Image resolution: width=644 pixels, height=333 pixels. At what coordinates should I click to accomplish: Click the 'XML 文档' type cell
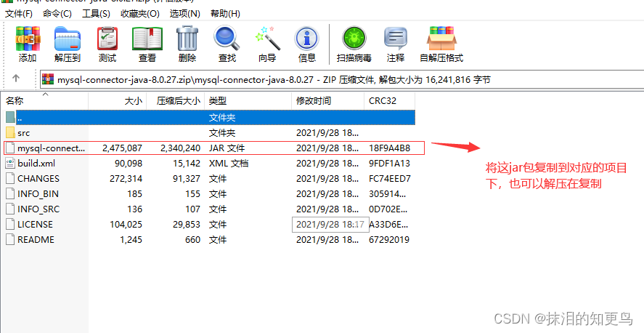pyautogui.click(x=229, y=163)
